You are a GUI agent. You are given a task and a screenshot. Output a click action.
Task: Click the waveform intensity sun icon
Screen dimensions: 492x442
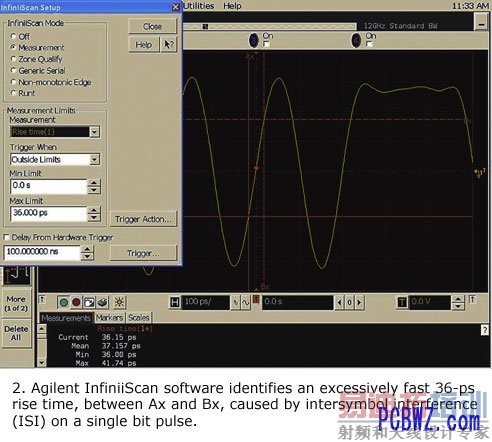point(119,302)
